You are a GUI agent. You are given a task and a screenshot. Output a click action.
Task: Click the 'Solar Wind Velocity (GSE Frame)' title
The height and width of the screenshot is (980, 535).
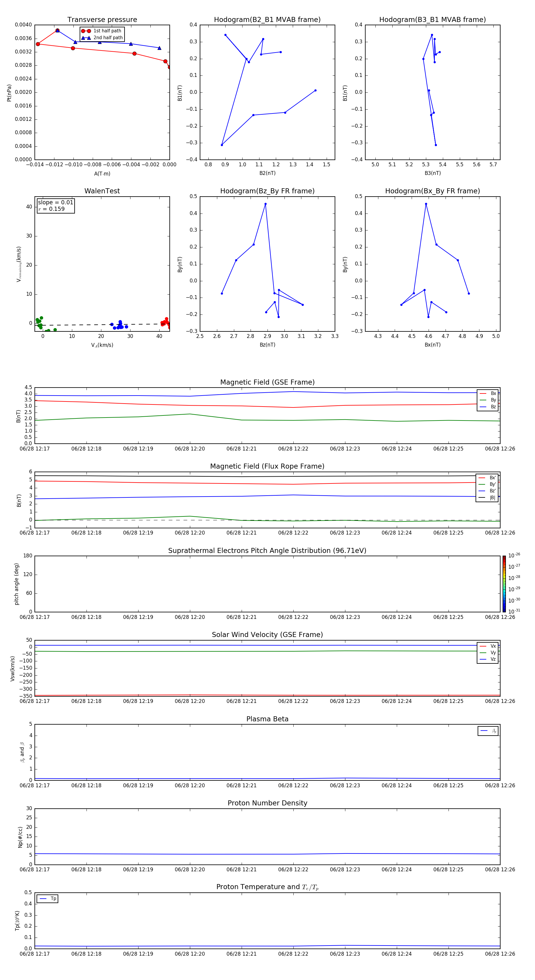point(267,635)
